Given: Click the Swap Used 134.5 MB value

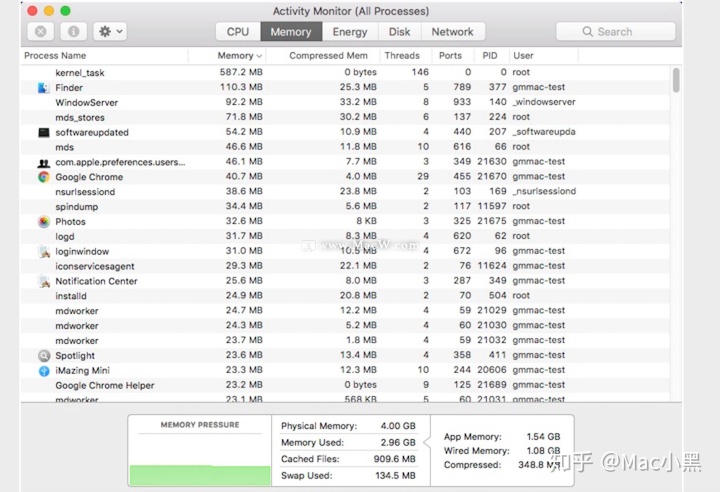Looking at the screenshot, I should [x=395, y=475].
